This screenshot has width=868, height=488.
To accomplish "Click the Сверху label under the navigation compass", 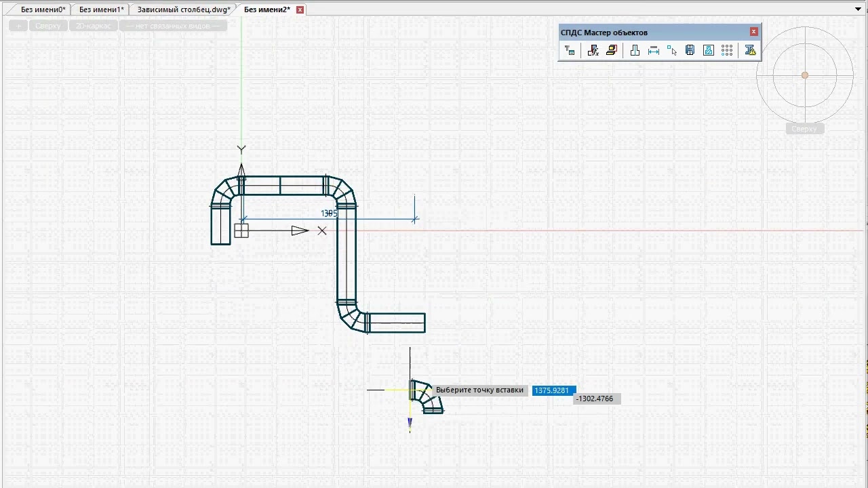I will (x=804, y=129).
